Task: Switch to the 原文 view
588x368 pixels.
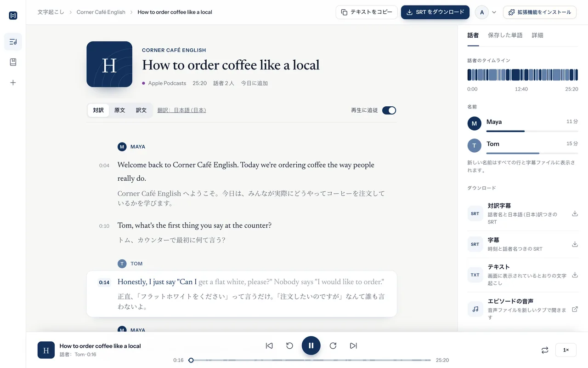Action: pyautogui.click(x=119, y=110)
